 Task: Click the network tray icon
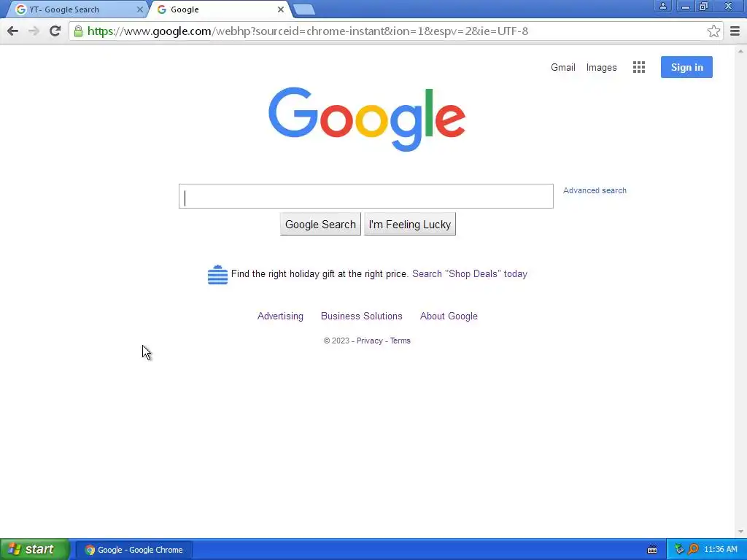coord(679,550)
